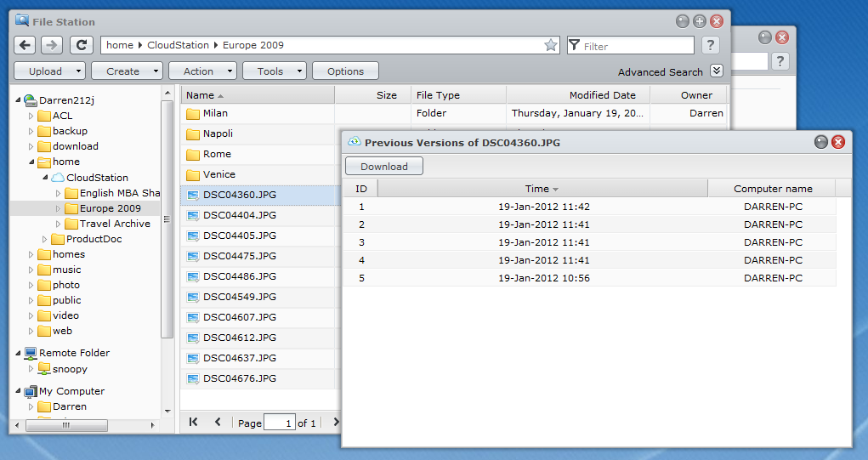Sort versions by ID column
Screen dimensions: 868x460
pyautogui.click(x=361, y=189)
